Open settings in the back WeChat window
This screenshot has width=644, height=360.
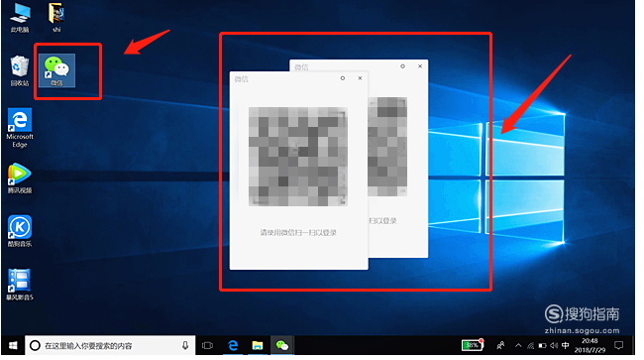[x=402, y=66]
